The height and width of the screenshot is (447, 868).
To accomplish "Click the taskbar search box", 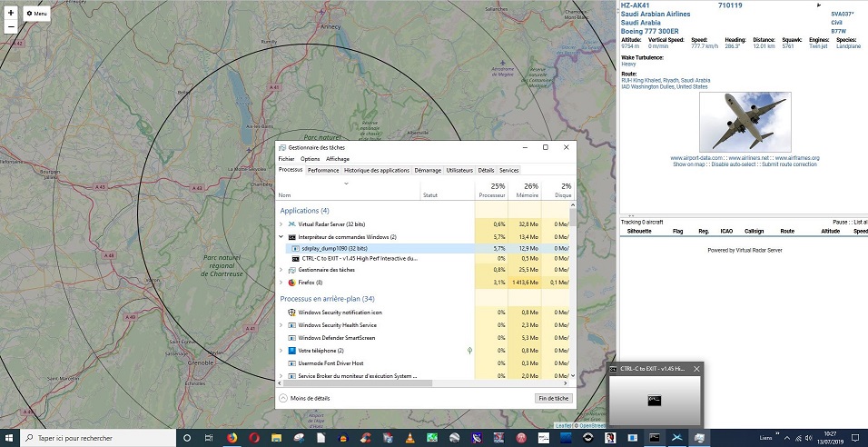I will pyautogui.click(x=98, y=438).
